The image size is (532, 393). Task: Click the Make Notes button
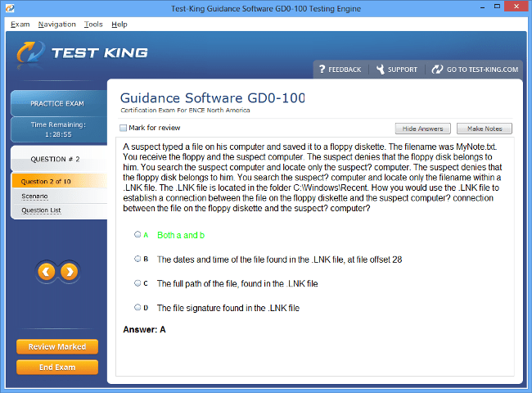(485, 129)
